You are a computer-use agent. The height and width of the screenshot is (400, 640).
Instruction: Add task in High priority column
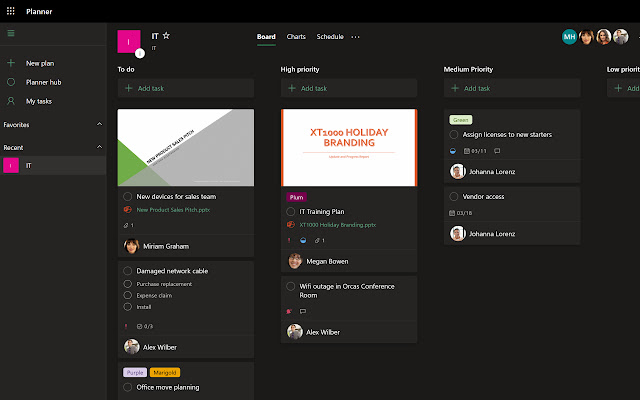[349, 88]
